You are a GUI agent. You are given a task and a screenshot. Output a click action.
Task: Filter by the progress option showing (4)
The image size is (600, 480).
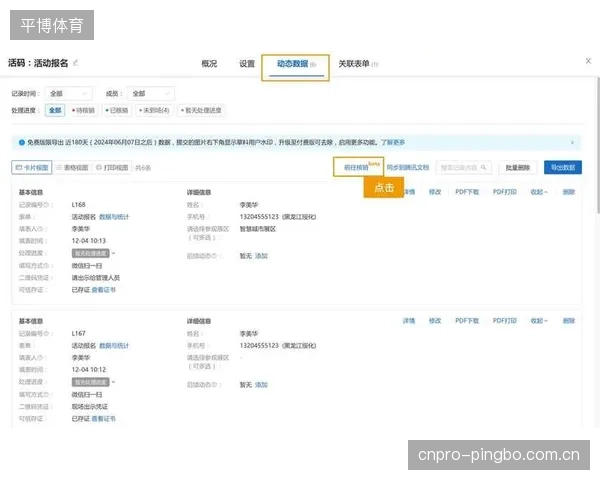[x=154, y=111]
